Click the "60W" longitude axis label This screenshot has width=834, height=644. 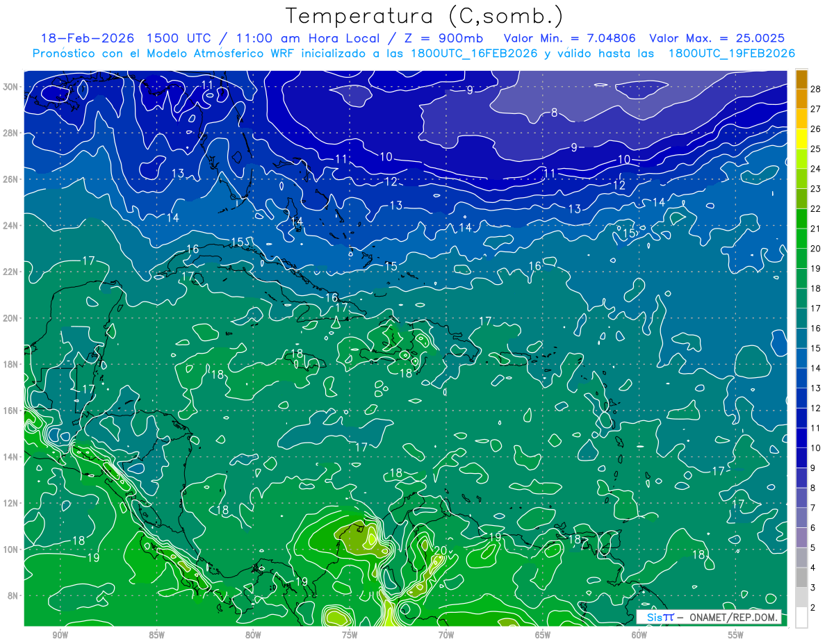pyautogui.click(x=639, y=635)
